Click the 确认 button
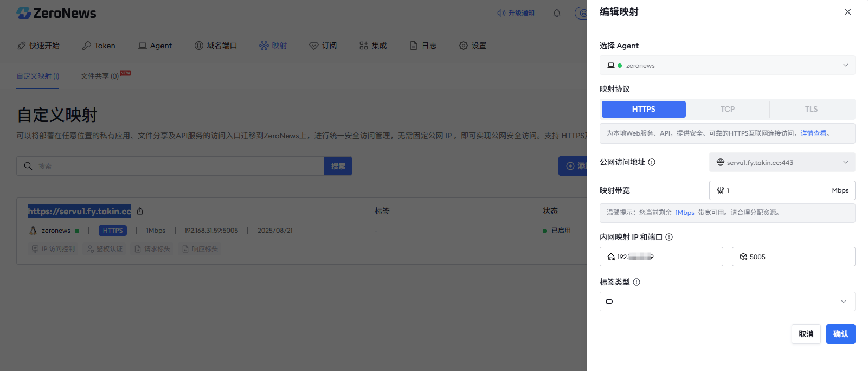 [841, 334]
